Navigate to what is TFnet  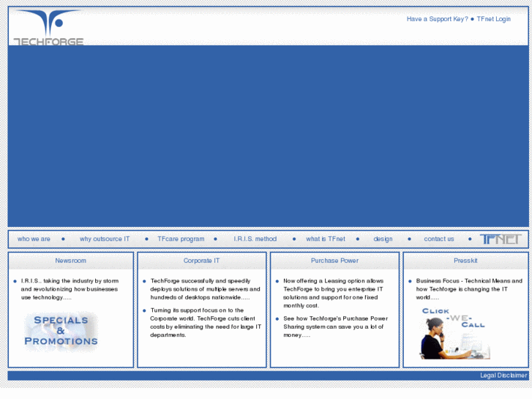326,239
